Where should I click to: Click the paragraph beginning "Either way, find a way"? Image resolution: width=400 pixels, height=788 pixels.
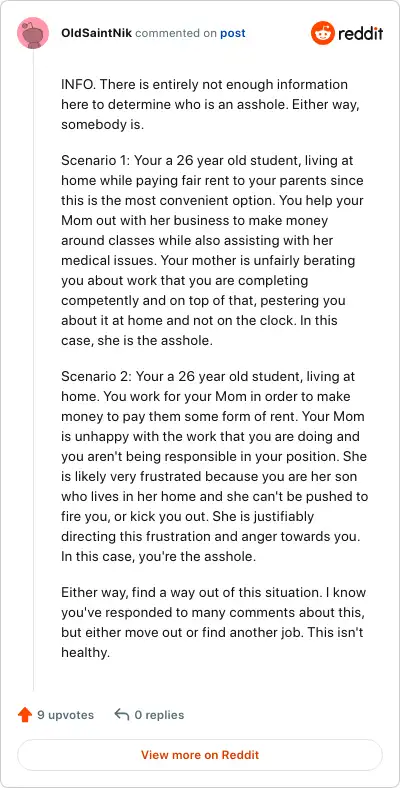pos(214,622)
